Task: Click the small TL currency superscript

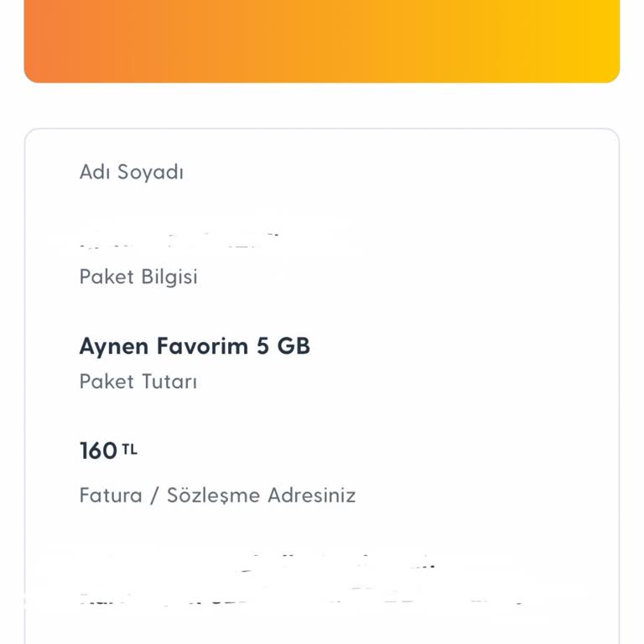Action: [129, 449]
